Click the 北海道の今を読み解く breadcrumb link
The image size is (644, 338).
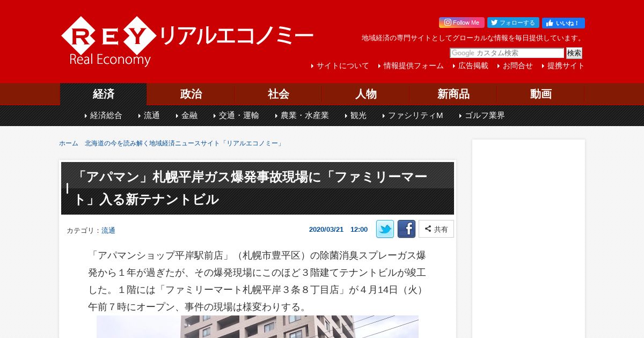tap(184, 143)
